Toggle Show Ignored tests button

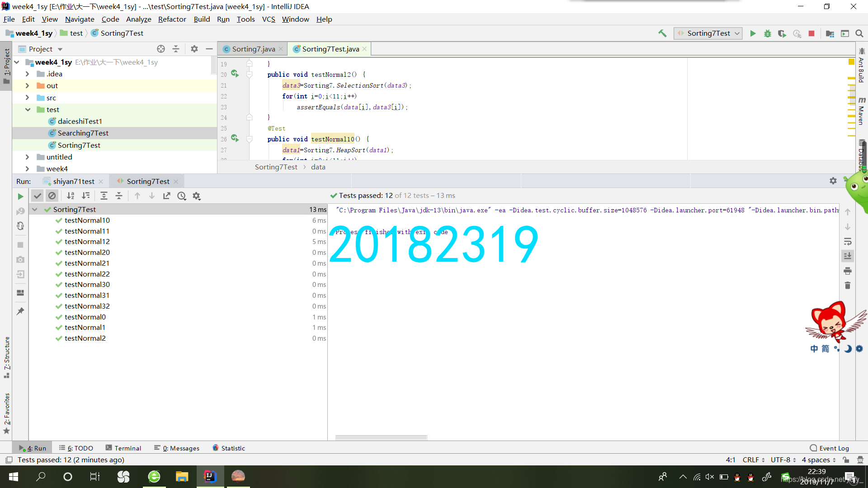tap(52, 196)
